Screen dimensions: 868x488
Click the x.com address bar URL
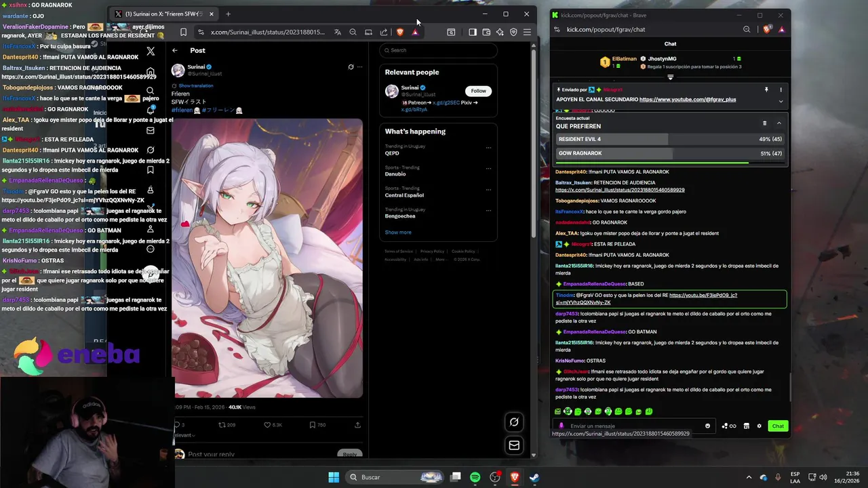(267, 32)
